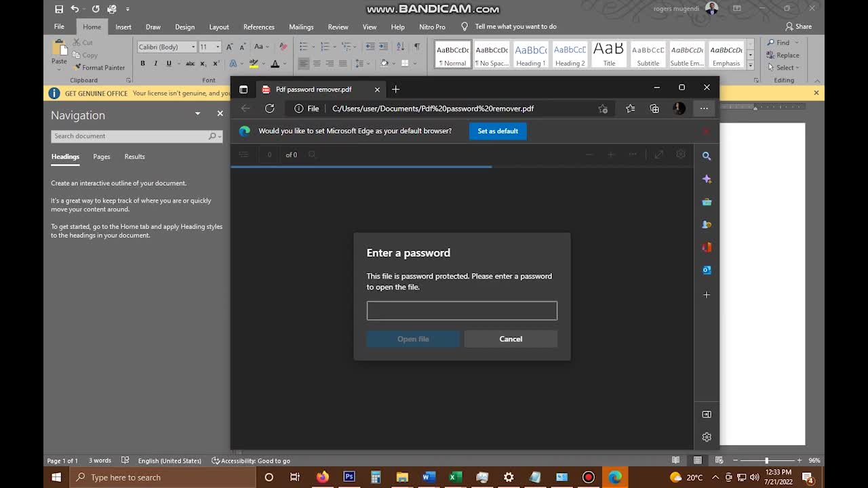Open Edge Collections icon
The image size is (868, 488).
[x=654, y=108]
